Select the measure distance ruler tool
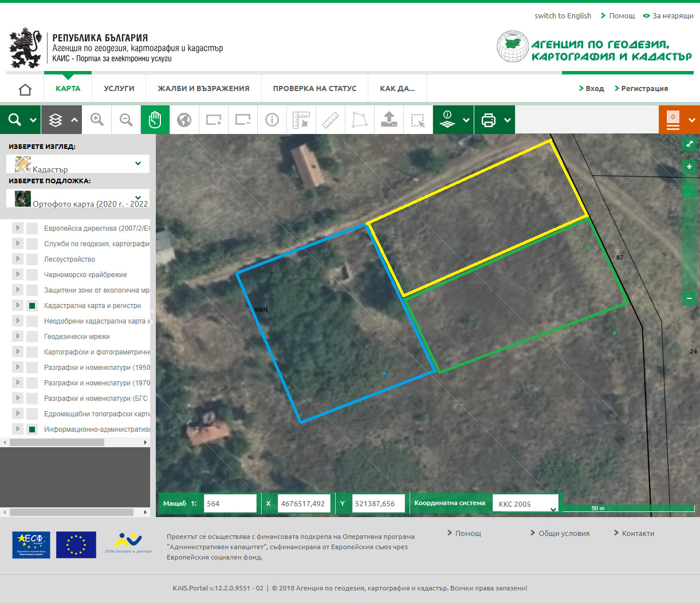 coord(331,120)
